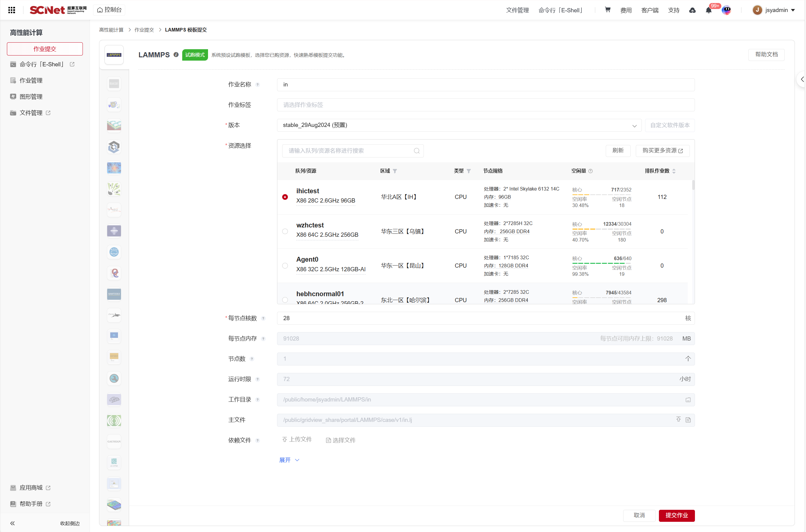Image resolution: width=806 pixels, height=532 pixels.
Task: Select the ihictest queue radio button
Action: pyautogui.click(x=285, y=197)
